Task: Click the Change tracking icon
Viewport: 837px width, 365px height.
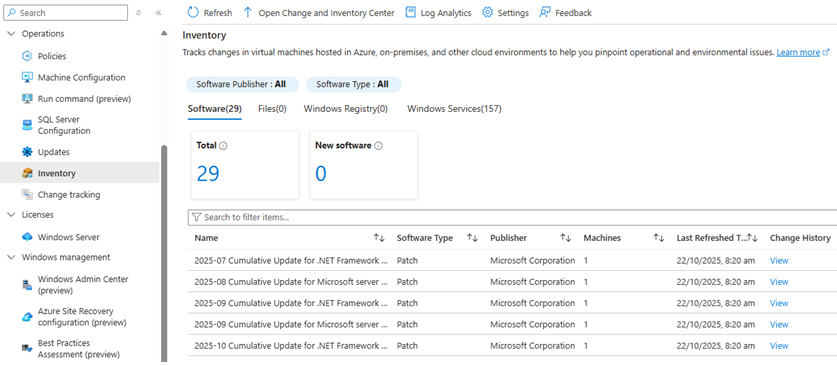Action: pyautogui.click(x=27, y=195)
